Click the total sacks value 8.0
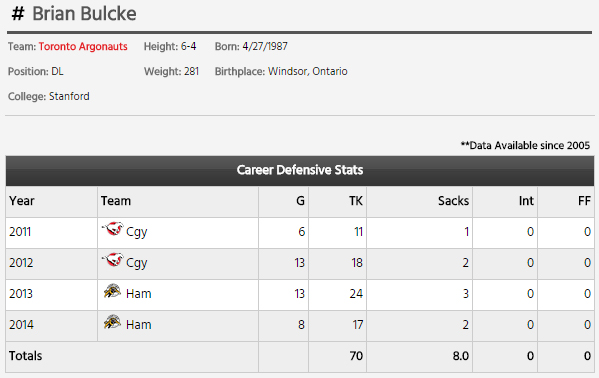Screen dimensions: 599x378 (x=461, y=356)
